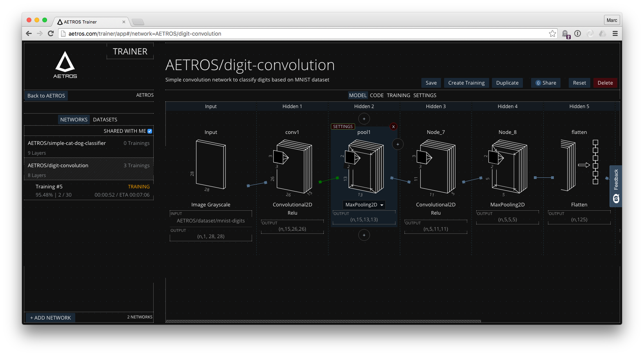The height and width of the screenshot is (356, 644).
Task: Bookmark the page via the star icon
Action: coord(553,34)
